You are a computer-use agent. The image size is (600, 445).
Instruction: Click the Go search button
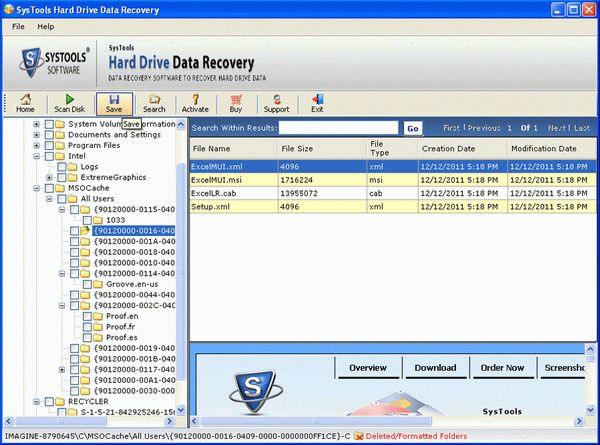(412, 128)
